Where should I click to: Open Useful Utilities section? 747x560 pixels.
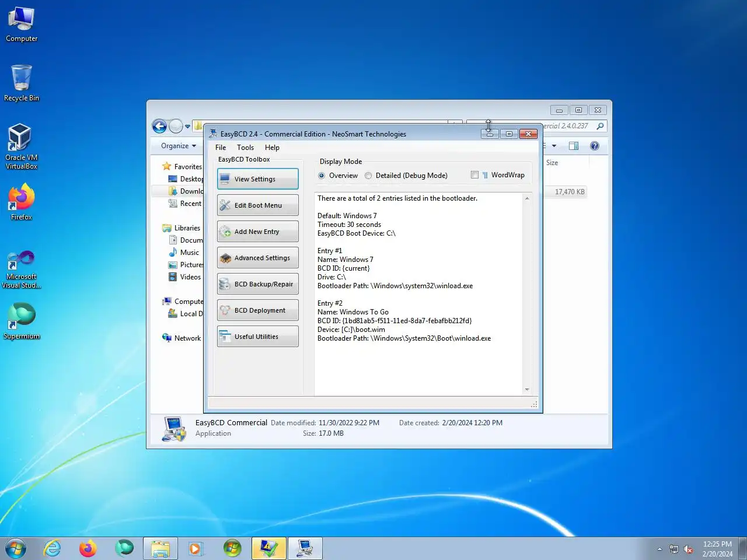257,337
